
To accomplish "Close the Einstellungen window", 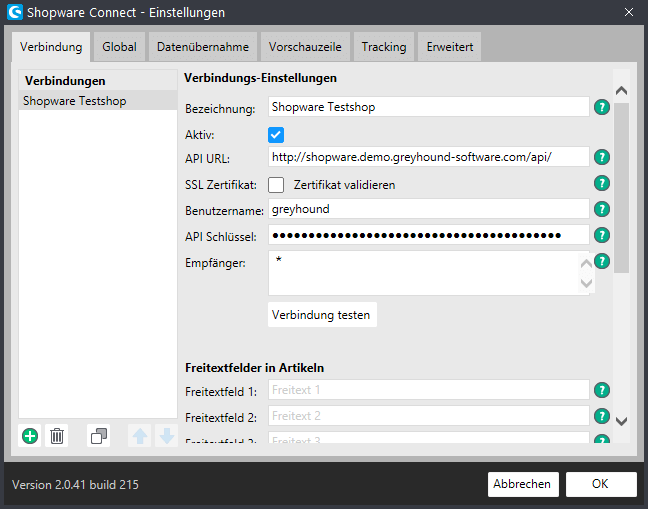I will pyautogui.click(x=629, y=12).
